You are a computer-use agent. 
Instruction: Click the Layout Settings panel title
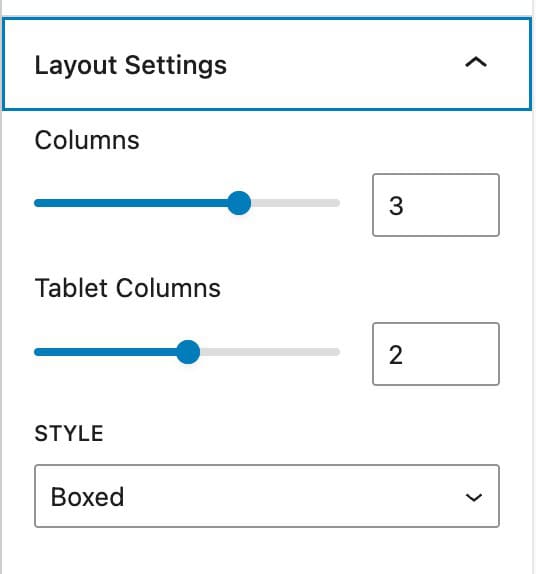click(131, 65)
